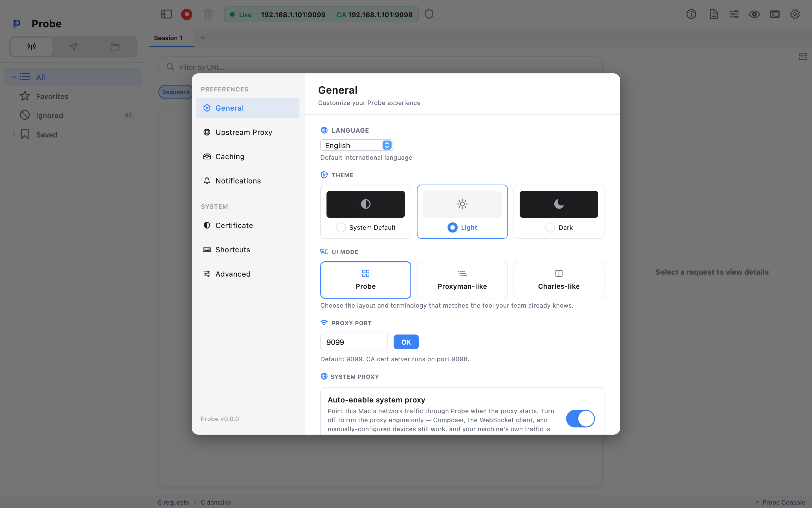Open Caching preferences

(248, 157)
